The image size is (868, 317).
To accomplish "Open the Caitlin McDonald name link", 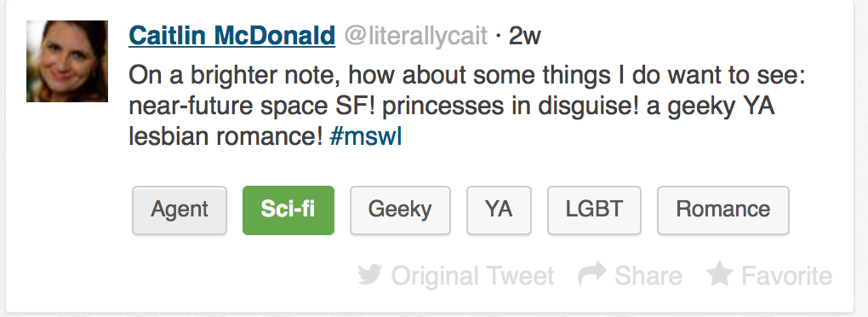I will [x=232, y=36].
